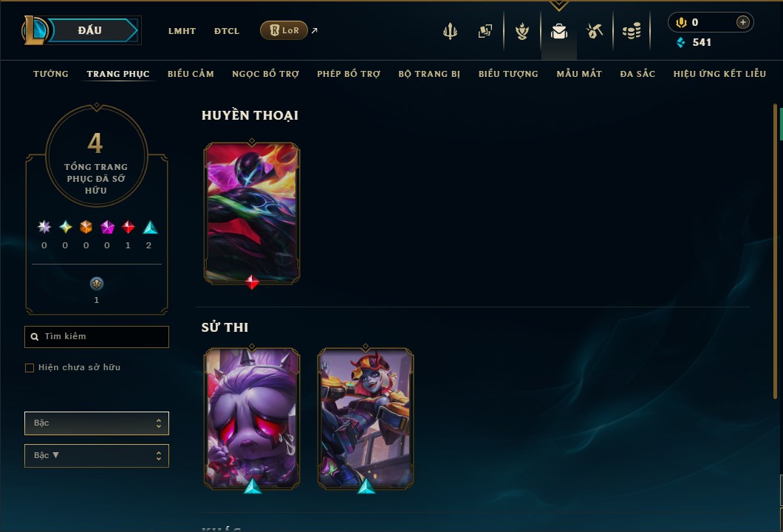Expand the first 'Bậc' dropdown
The height and width of the screenshot is (532, 783).
(x=96, y=423)
